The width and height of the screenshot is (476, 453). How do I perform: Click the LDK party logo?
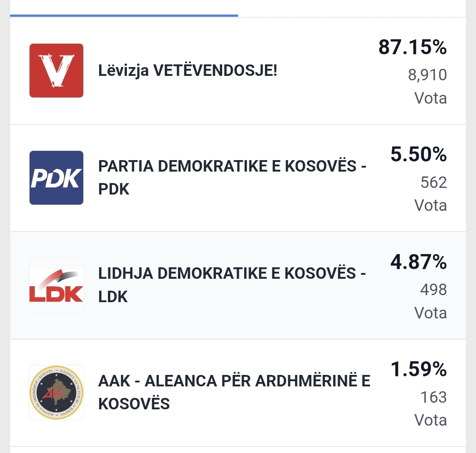pos(56,285)
